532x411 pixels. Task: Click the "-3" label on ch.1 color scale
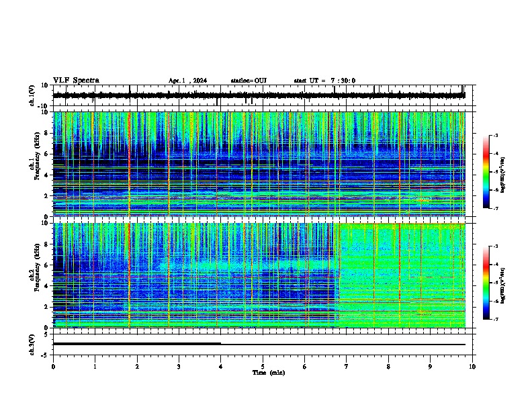pos(495,135)
